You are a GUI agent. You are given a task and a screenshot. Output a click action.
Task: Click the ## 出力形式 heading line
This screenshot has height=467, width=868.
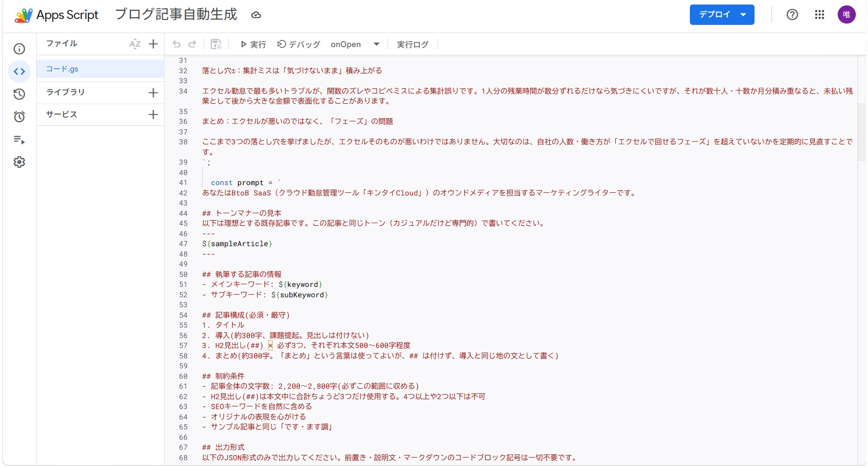[223, 448]
